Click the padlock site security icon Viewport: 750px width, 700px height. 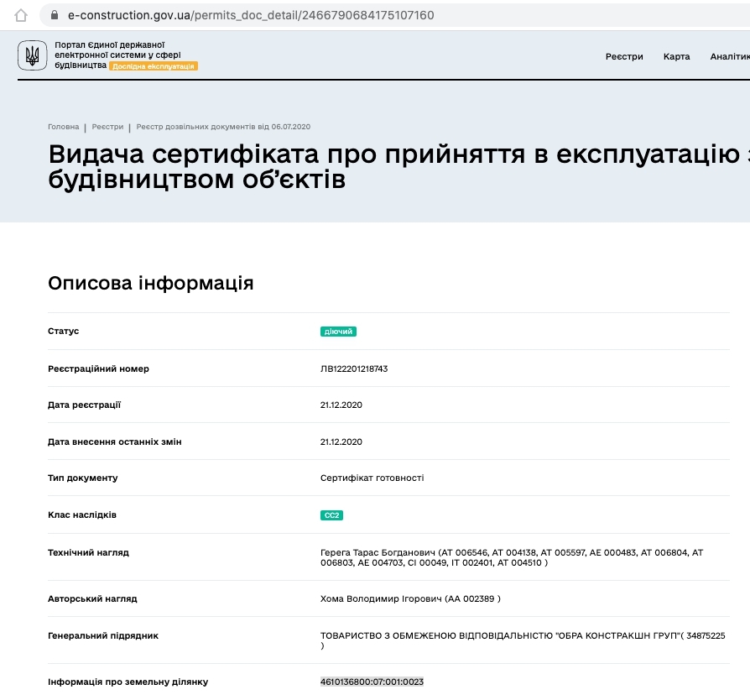(55, 15)
